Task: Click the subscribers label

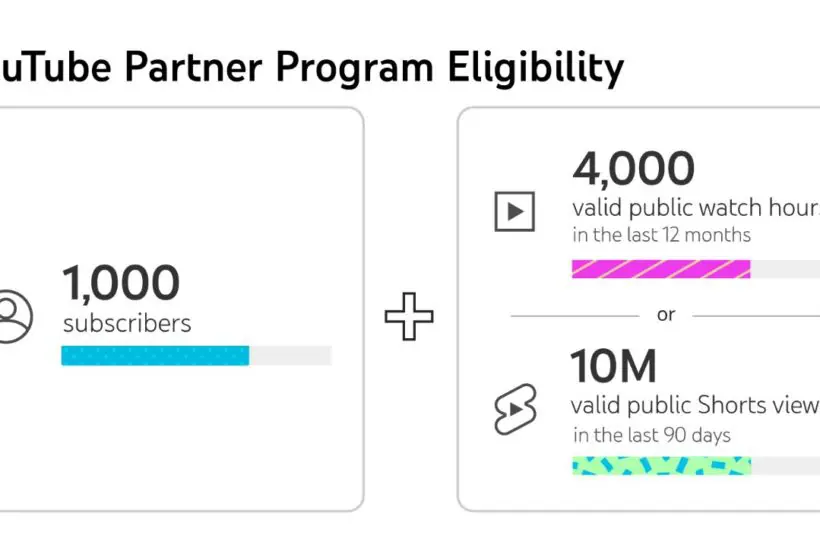Action: click(127, 324)
